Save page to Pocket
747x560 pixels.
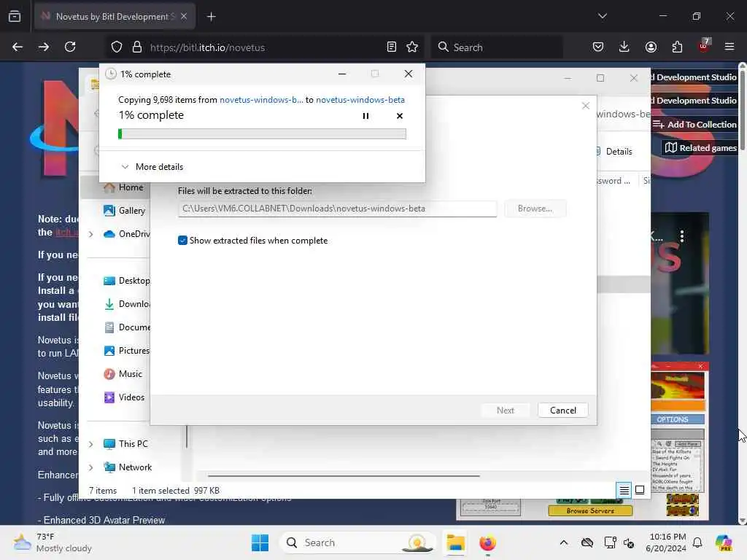[598, 47]
